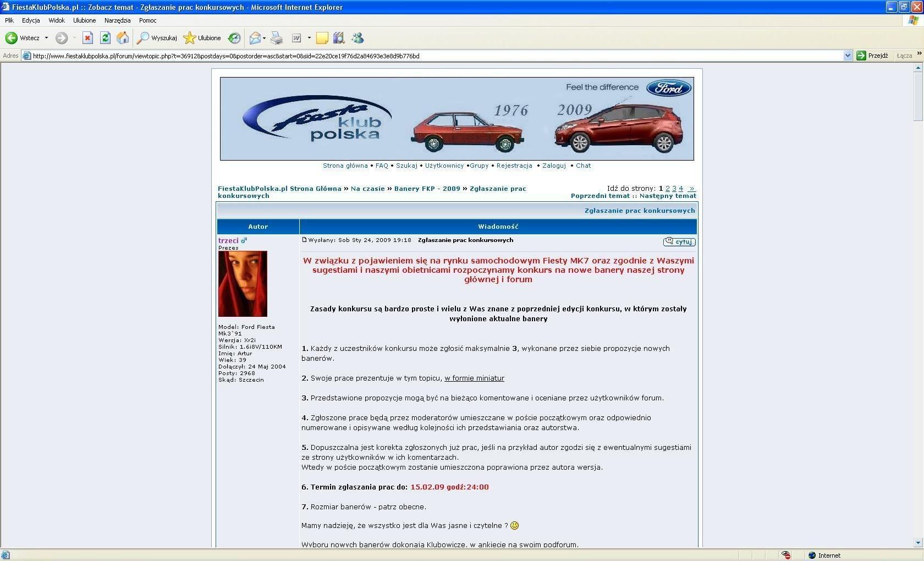Viewport: 924px width, 561px height.
Task: Click the IE icon in title bar
Action: [5, 7]
